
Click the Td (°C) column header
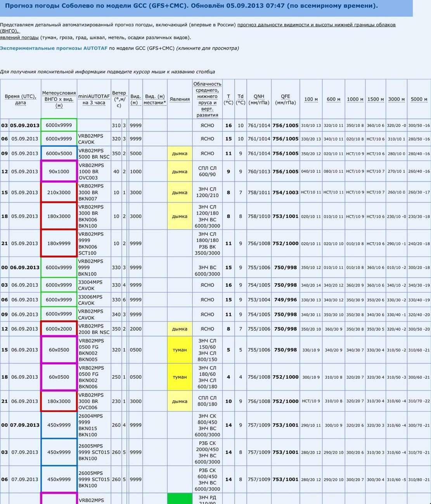tap(241, 99)
